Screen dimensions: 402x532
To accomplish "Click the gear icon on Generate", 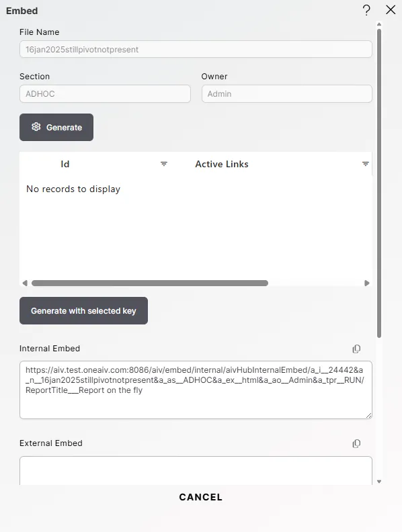I will tap(36, 127).
